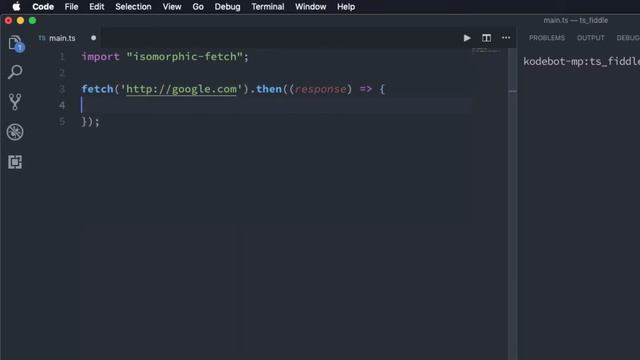This screenshot has width=640, height=360.
Task: Click the arrow operator => on line 3
Action: point(366,89)
